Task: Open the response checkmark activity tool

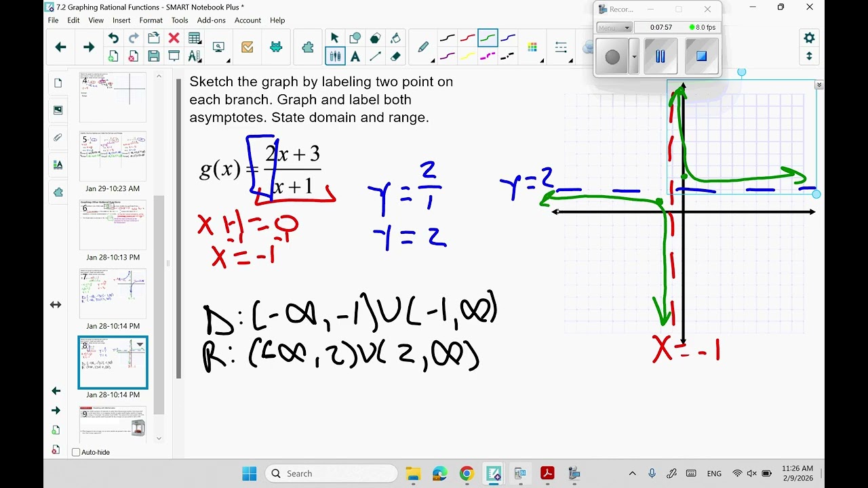Action: tap(247, 47)
